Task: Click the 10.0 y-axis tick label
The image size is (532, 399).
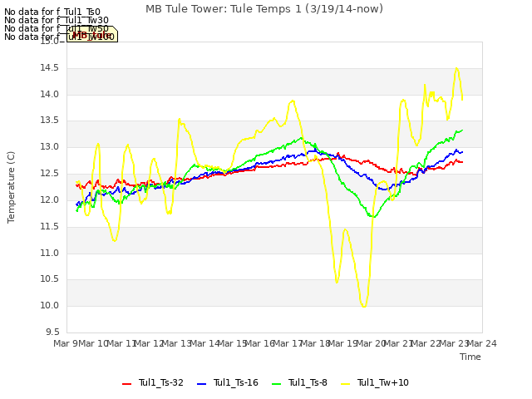Action: [50, 306]
